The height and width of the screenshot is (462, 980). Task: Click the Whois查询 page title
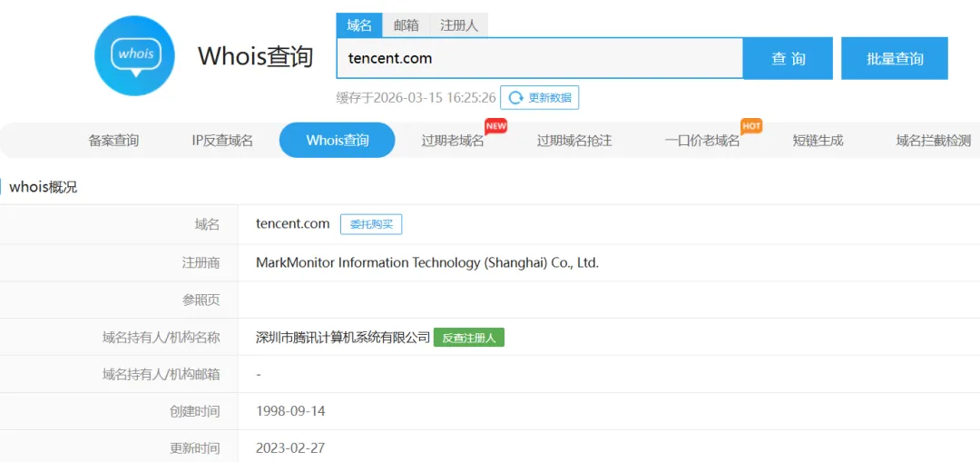(x=256, y=57)
